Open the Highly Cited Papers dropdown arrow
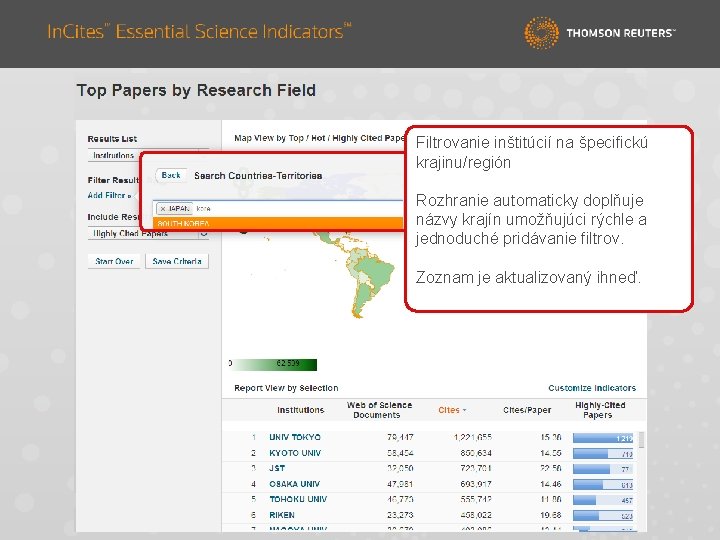This screenshot has width=720, height=540. click(x=204, y=234)
